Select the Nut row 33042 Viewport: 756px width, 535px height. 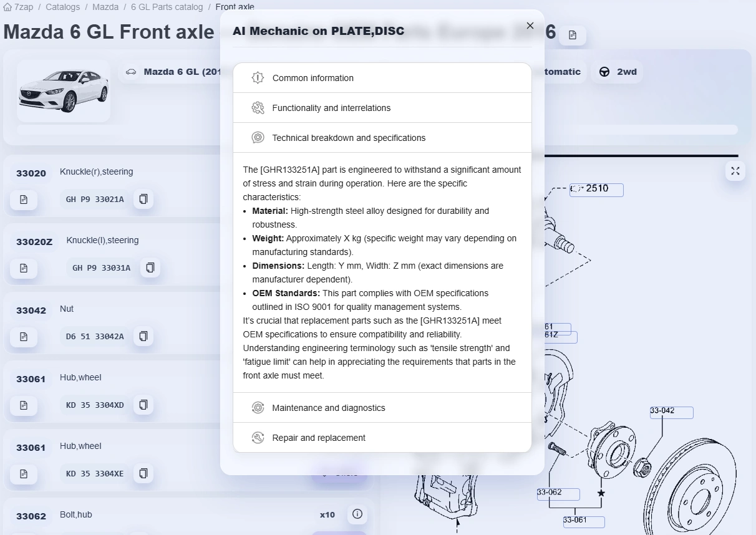112,324
